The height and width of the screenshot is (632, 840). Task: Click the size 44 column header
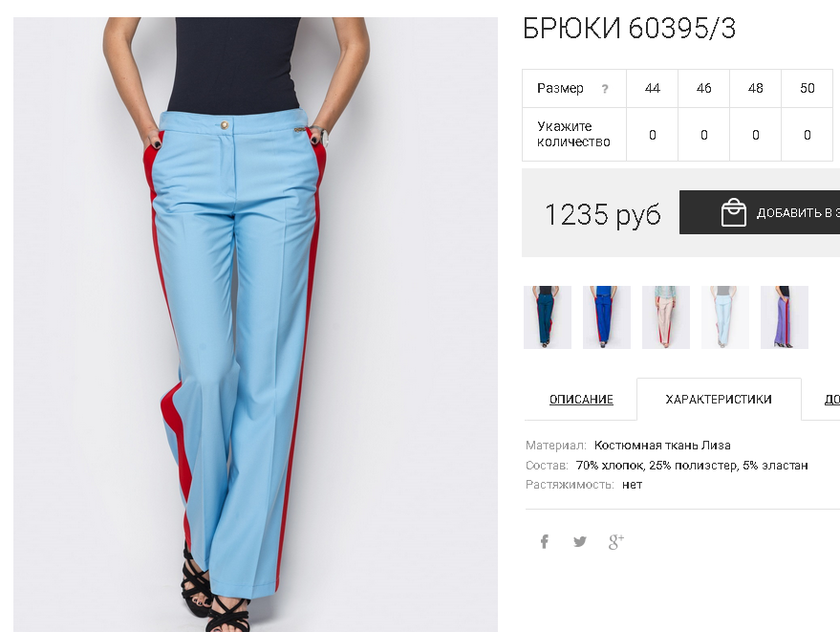(652, 89)
